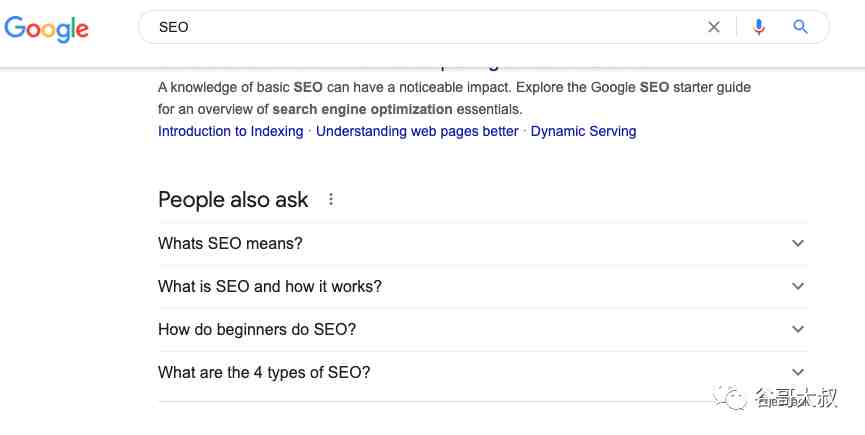Click the WeChat watermark logo

click(x=729, y=398)
